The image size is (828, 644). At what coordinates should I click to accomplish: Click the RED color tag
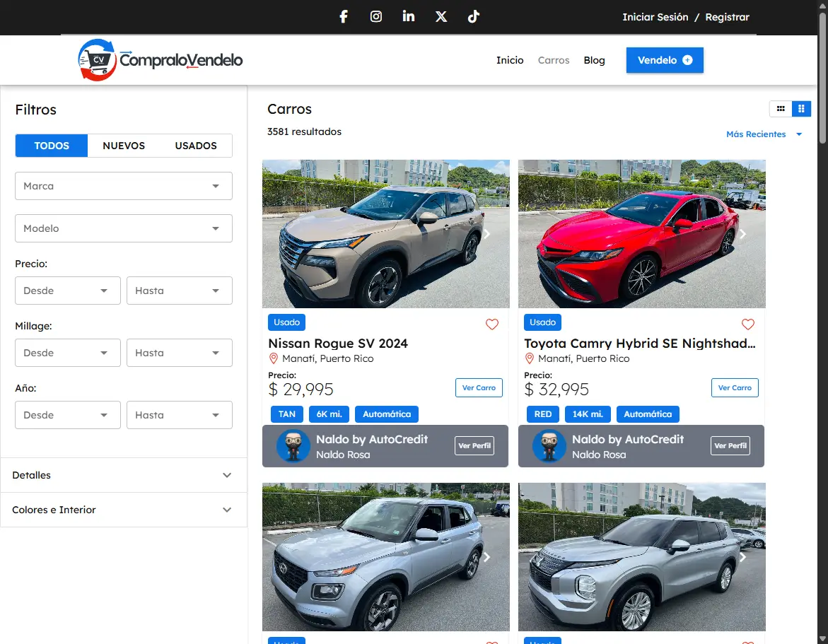(x=543, y=414)
